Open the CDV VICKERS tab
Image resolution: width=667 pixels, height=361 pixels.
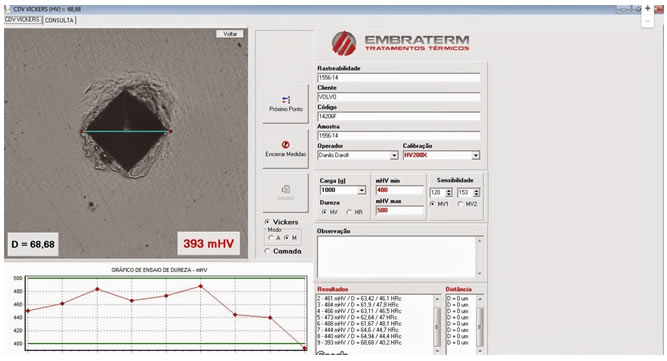pyautogui.click(x=22, y=20)
